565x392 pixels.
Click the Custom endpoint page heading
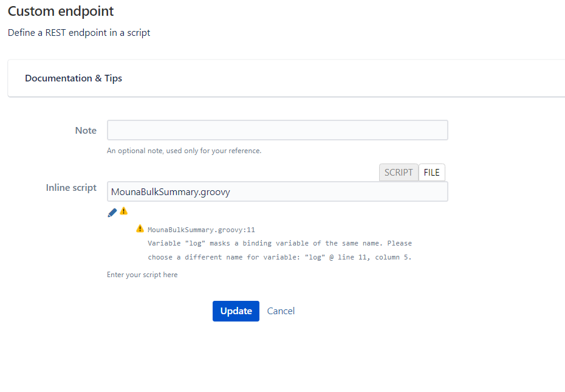coord(61,11)
